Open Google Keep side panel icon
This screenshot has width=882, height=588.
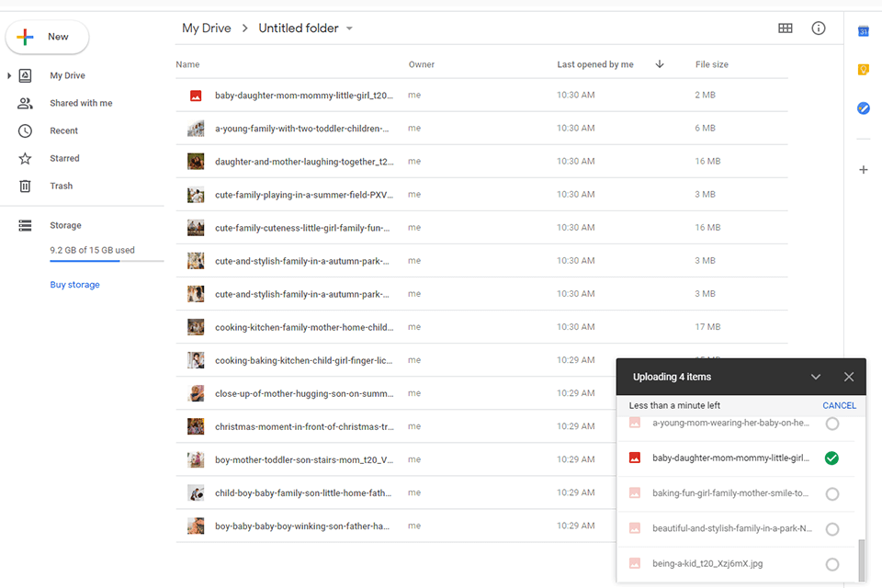tap(864, 70)
